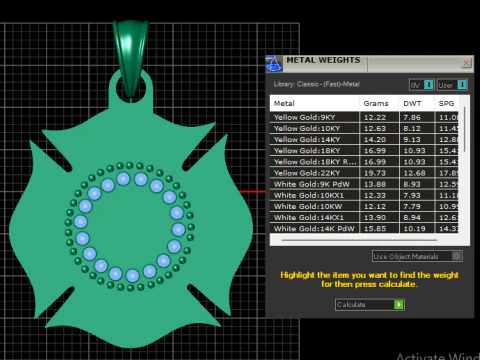Select White Gold:9K PdW row
The height and width of the screenshot is (360, 480).
(x=364, y=184)
